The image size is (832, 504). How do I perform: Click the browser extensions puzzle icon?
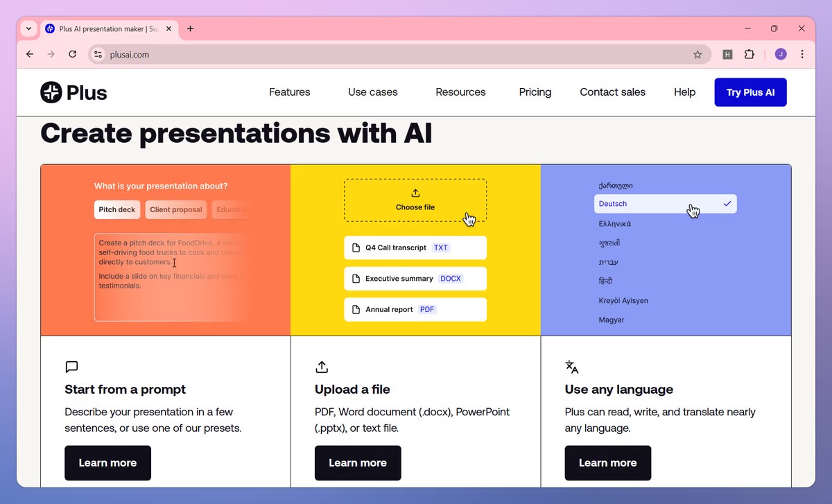tap(749, 54)
